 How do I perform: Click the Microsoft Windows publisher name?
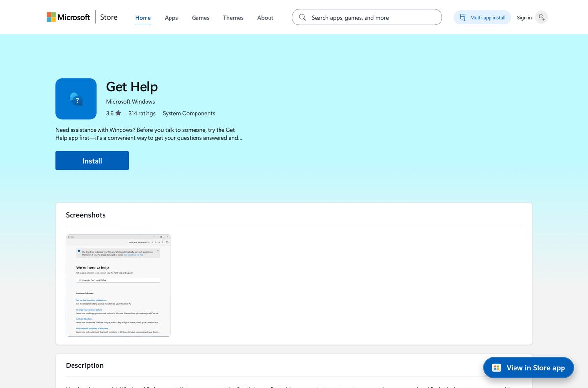click(130, 102)
